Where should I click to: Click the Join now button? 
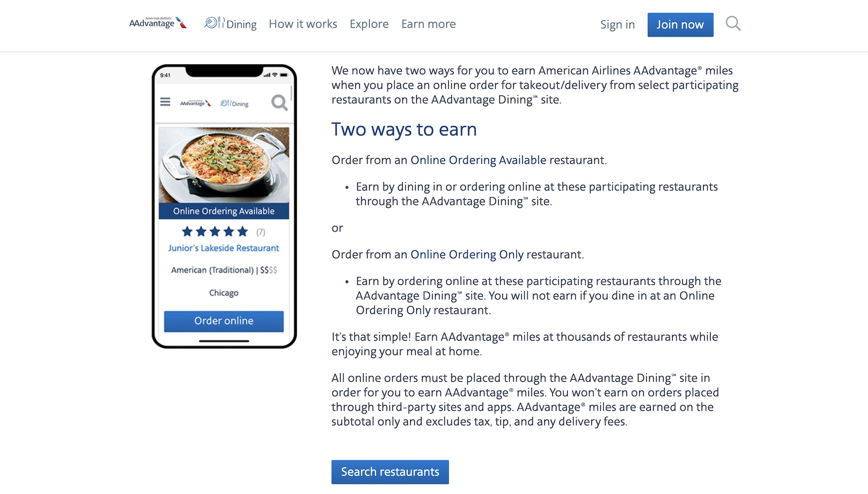[680, 25]
